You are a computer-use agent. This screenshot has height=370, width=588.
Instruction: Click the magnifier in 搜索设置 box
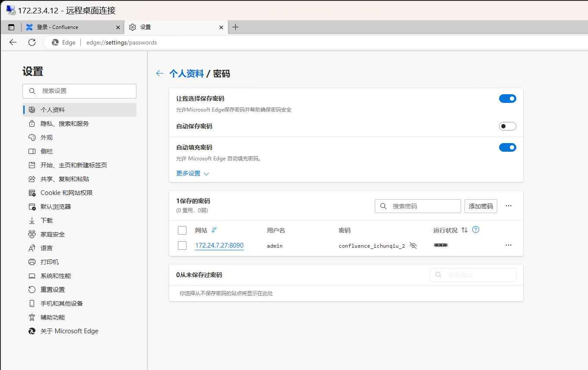point(32,91)
